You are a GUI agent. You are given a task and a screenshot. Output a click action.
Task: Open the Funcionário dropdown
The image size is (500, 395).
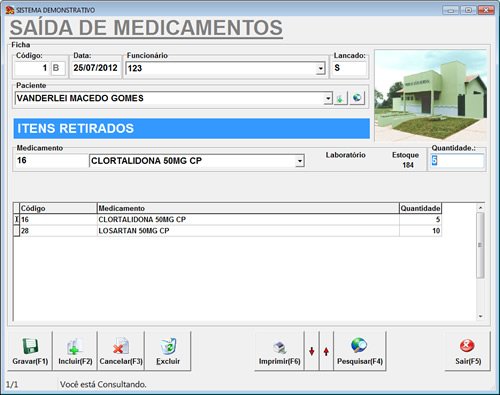click(x=320, y=68)
